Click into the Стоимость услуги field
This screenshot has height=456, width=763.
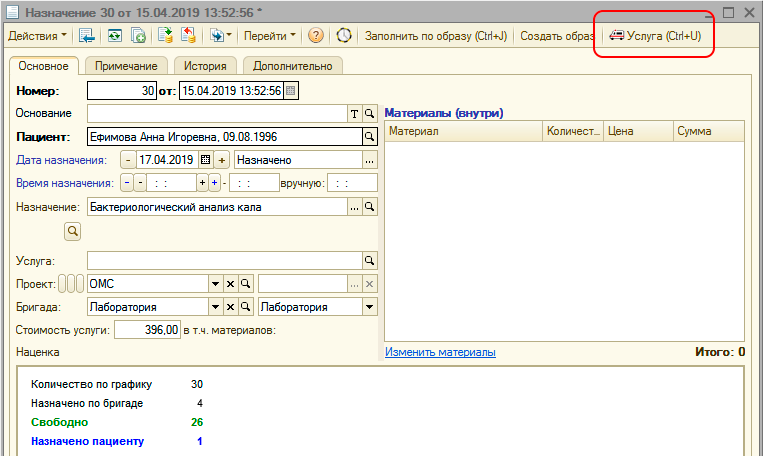tap(148, 330)
